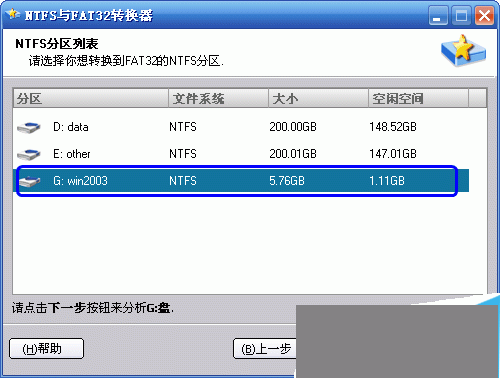Click 1.11GB free space value
This screenshot has height=378, width=500.
tap(387, 181)
